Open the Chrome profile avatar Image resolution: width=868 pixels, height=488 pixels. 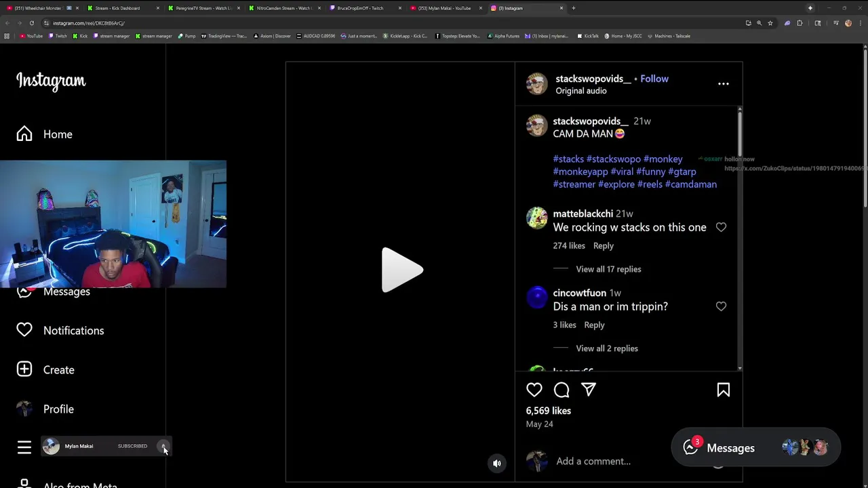[x=848, y=23]
